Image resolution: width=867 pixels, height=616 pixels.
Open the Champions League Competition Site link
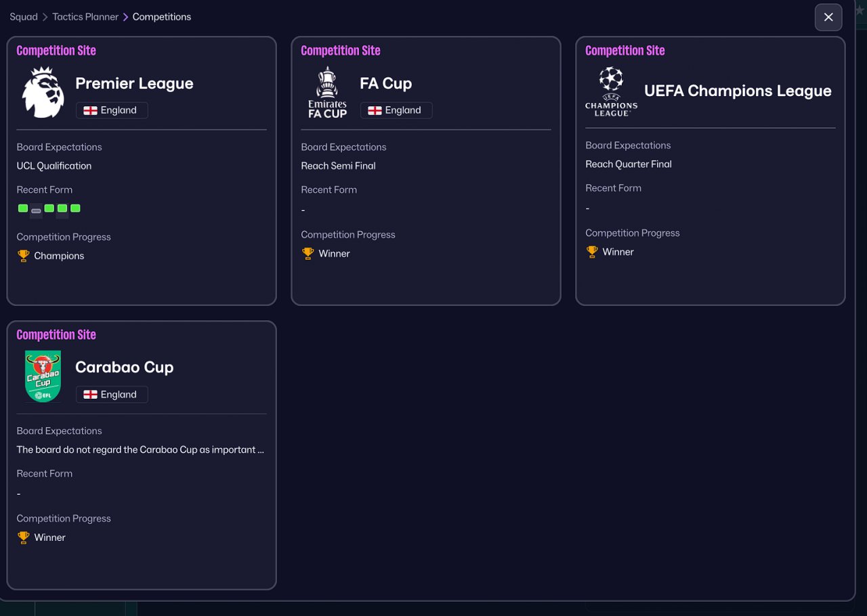[x=625, y=51]
